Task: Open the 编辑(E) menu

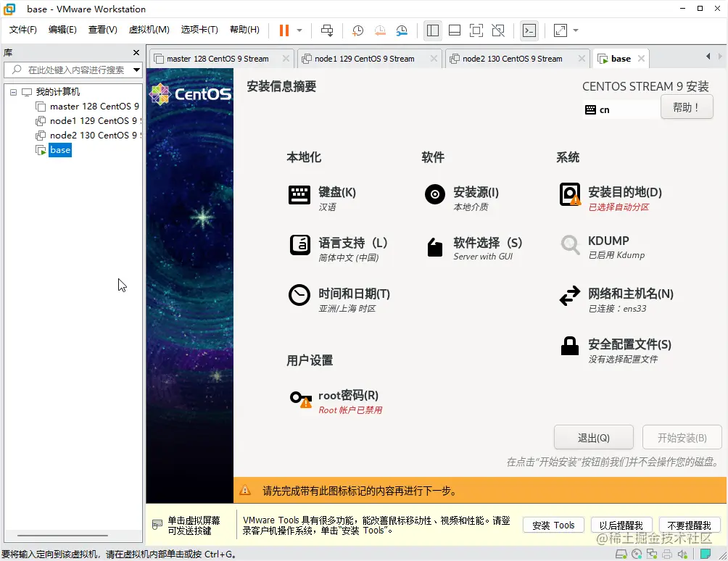Action: 62,30
